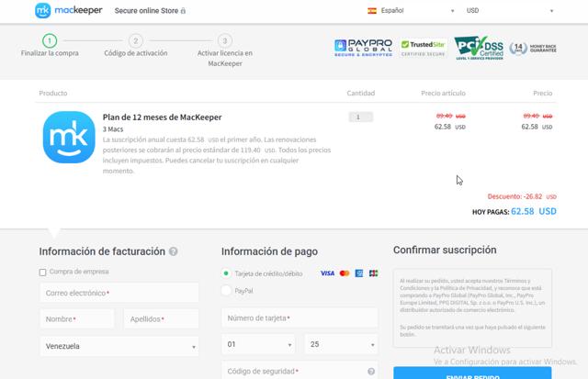Click the Apellidos input field

point(162,319)
